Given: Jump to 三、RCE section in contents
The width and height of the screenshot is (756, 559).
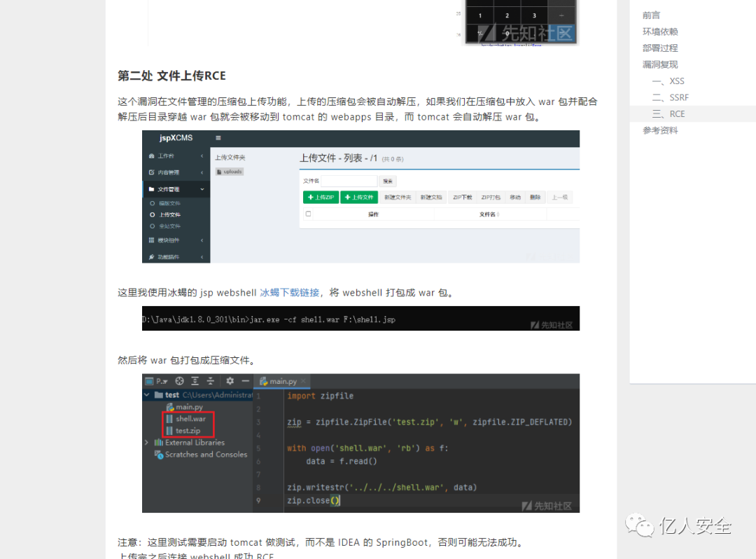Looking at the screenshot, I should [x=668, y=113].
